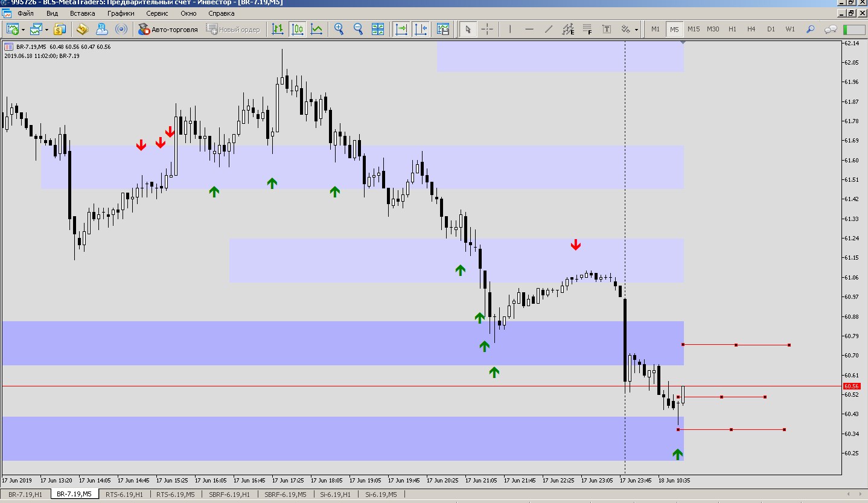Screen dimensions: 868x503
Task: Open the search magnifier icon
Action: (811, 29)
